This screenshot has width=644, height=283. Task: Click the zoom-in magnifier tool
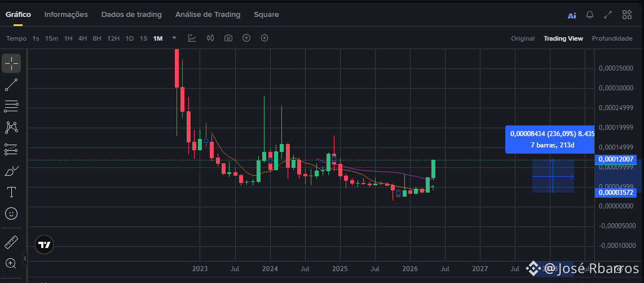[x=11, y=263]
